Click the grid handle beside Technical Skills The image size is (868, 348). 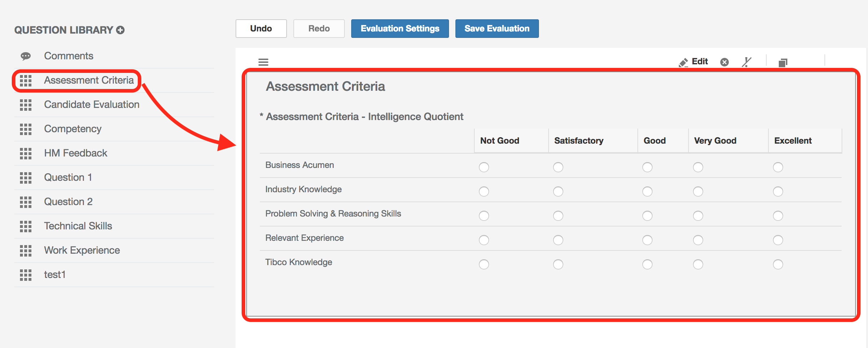click(x=25, y=227)
